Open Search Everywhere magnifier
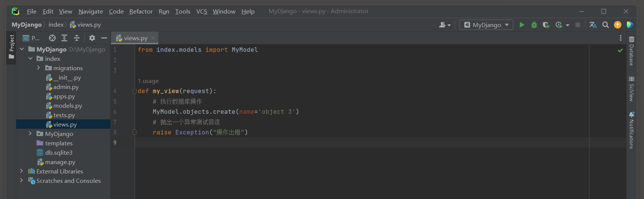The image size is (644, 199). [605, 25]
